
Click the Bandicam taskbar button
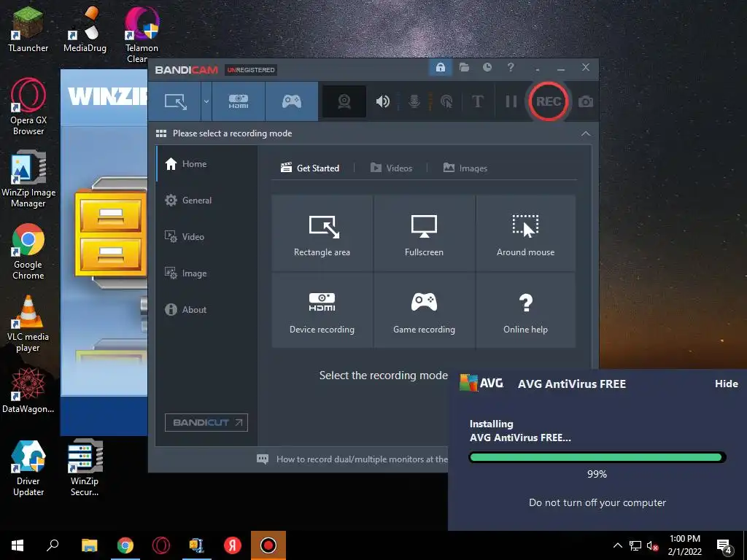(x=268, y=545)
